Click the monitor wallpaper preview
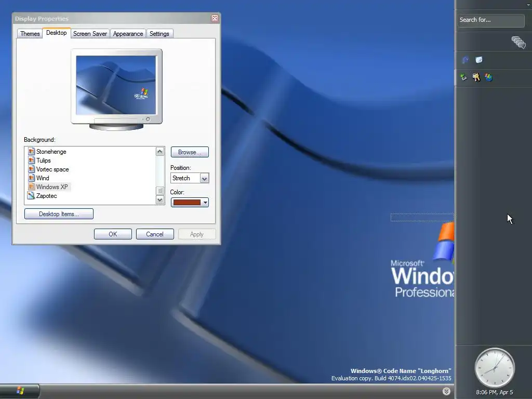Screen dimensions: 532x399 click(x=116, y=85)
